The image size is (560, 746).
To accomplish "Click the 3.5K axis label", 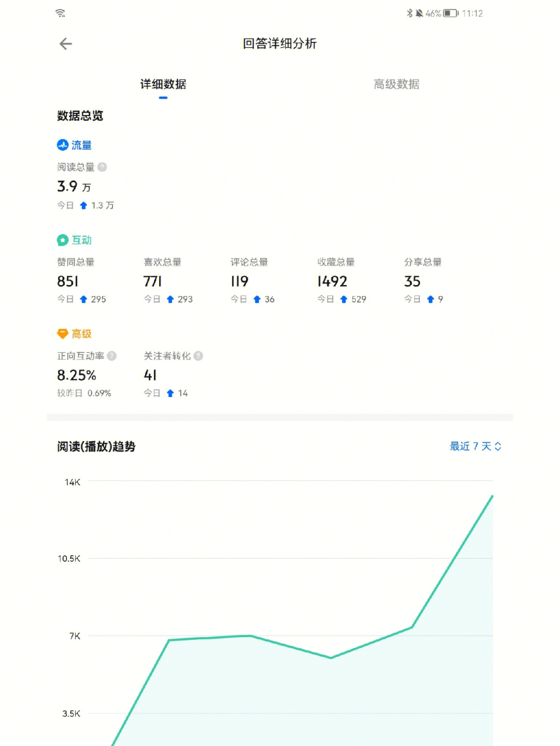I will (71, 713).
